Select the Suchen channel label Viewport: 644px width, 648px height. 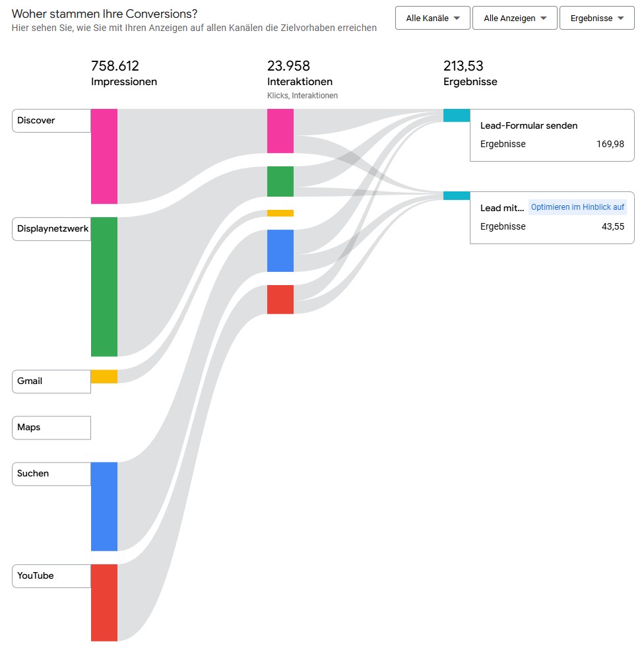[x=51, y=474]
